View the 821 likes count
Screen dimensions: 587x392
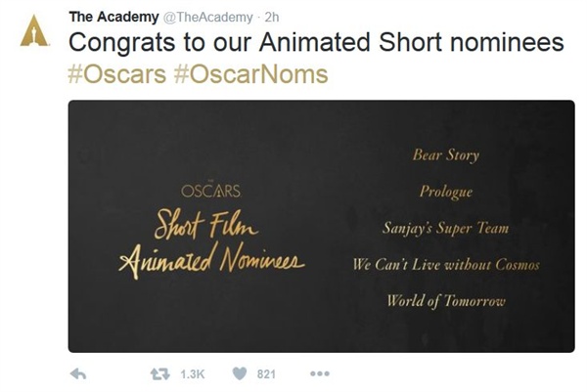pos(266,374)
